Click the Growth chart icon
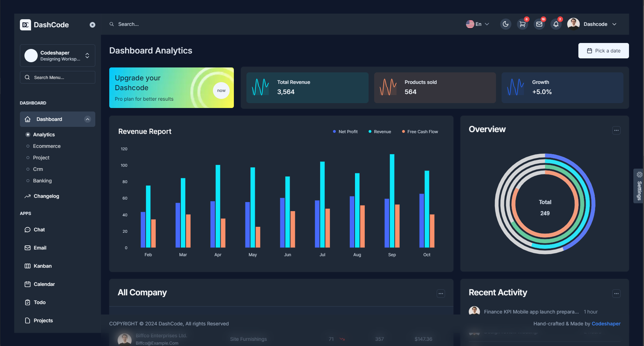The image size is (644, 346). (x=516, y=87)
